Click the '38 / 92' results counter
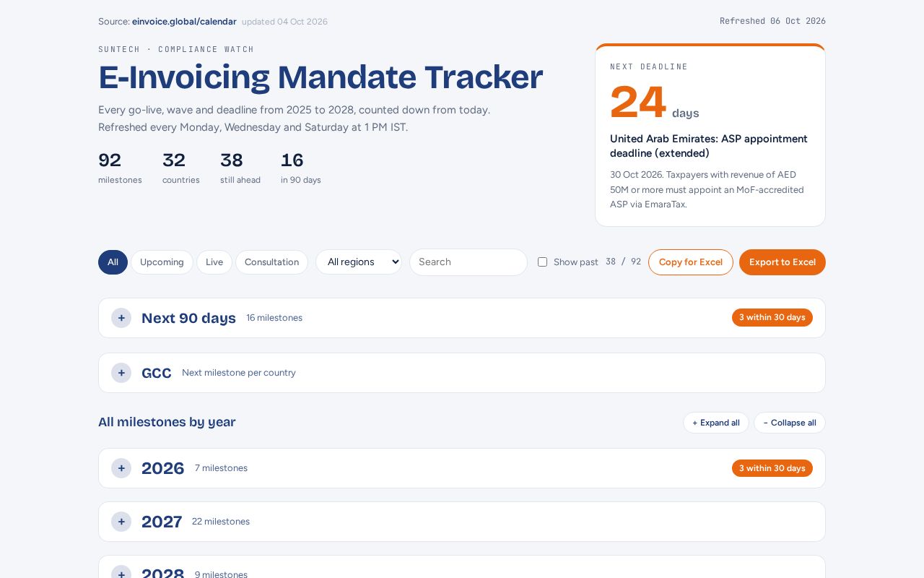 click(623, 262)
